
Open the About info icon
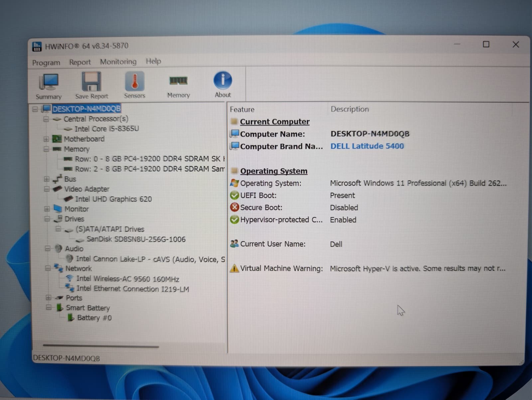(222, 80)
